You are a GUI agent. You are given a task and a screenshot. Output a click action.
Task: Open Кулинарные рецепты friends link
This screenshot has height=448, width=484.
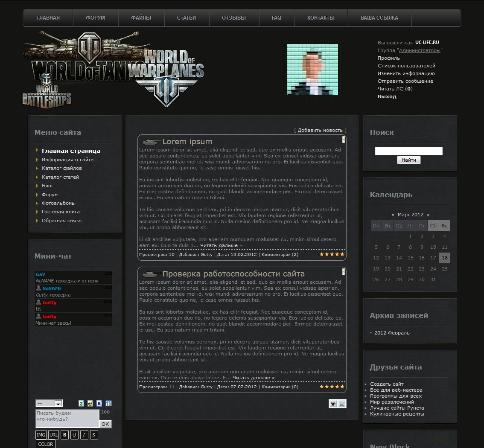coord(397,414)
